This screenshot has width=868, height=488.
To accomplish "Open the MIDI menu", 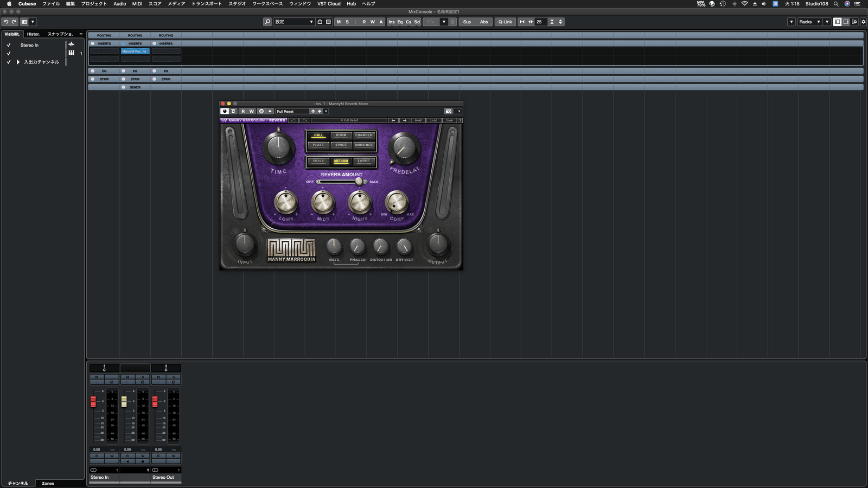I will [137, 4].
